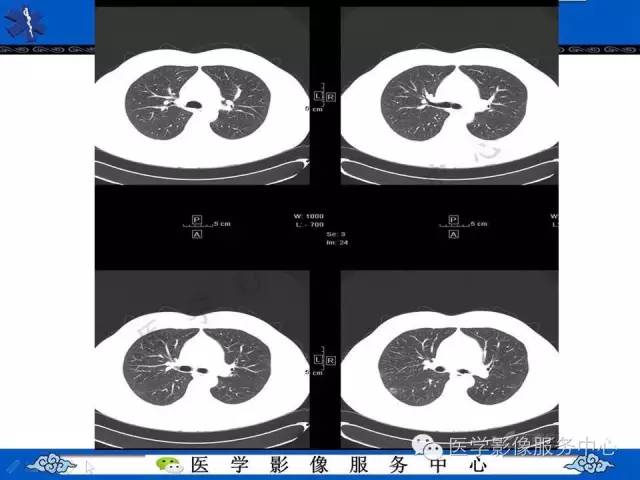
Task: Click the L marker between the upper CT images
Action: [x=318, y=96]
